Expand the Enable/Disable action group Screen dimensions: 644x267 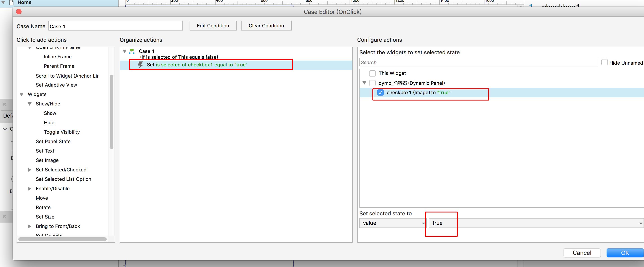pyautogui.click(x=30, y=188)
